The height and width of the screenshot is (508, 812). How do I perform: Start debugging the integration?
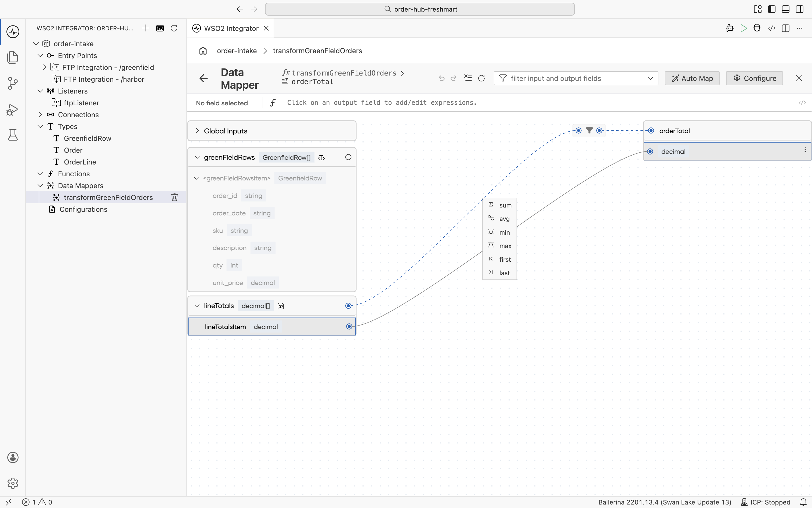pos(757,28)
